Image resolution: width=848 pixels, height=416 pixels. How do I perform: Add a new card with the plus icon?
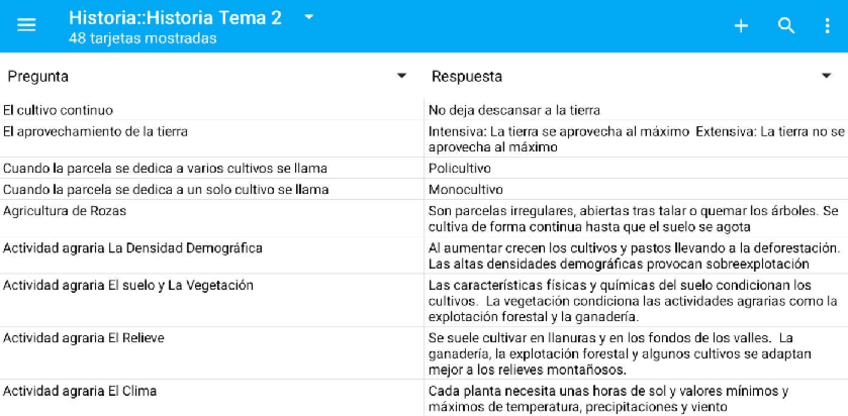point(741,26)
